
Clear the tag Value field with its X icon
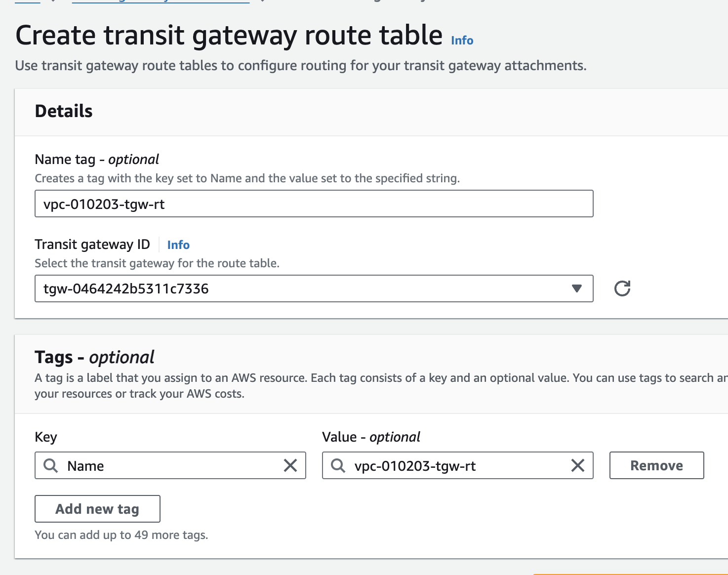pyautogui.click(x=578, y=465)
